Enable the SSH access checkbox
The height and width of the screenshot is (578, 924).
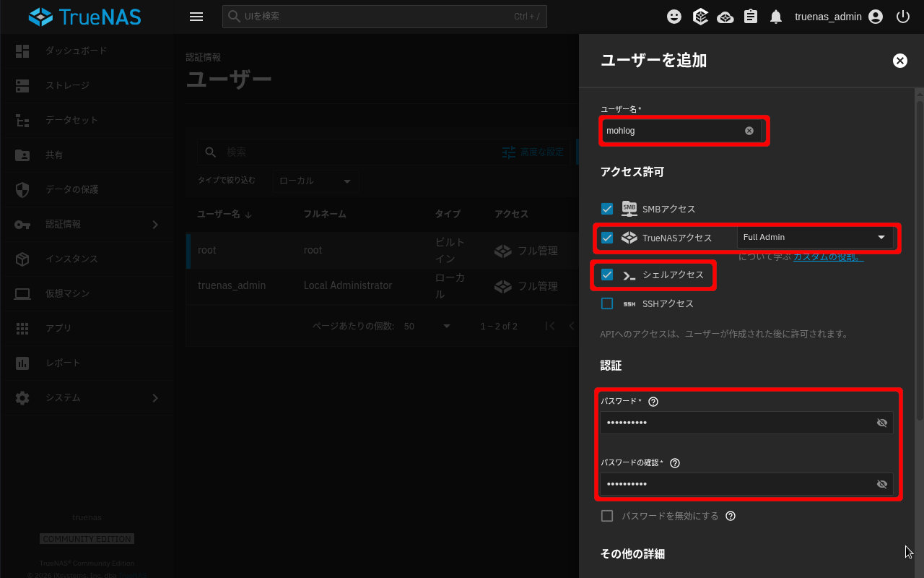pos(607,303)
